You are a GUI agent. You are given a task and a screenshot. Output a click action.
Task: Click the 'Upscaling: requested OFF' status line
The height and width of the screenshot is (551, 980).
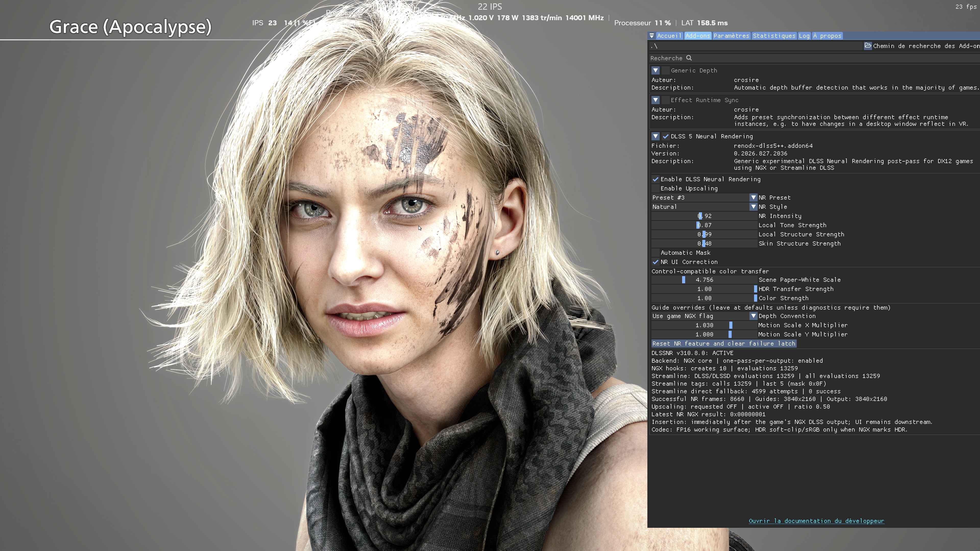click(741, 407)
